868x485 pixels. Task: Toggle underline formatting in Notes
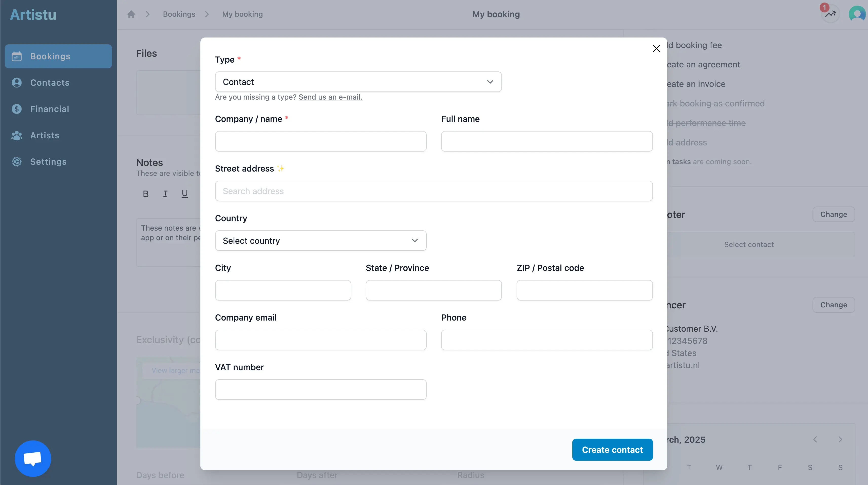tap(185, 194)
